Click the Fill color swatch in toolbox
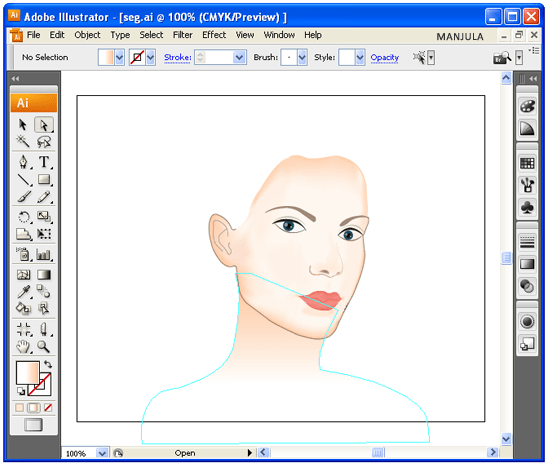548x466 pixels. (x=28, y=373)
